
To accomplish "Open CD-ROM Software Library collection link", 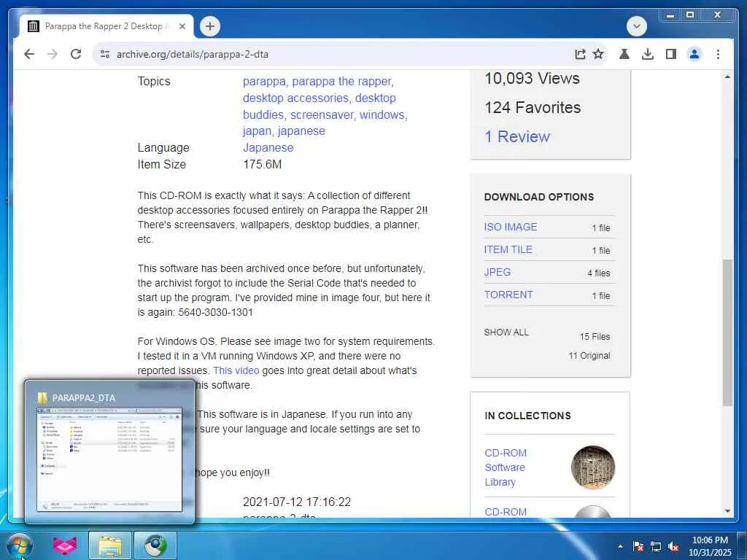I will coord(506,467).
